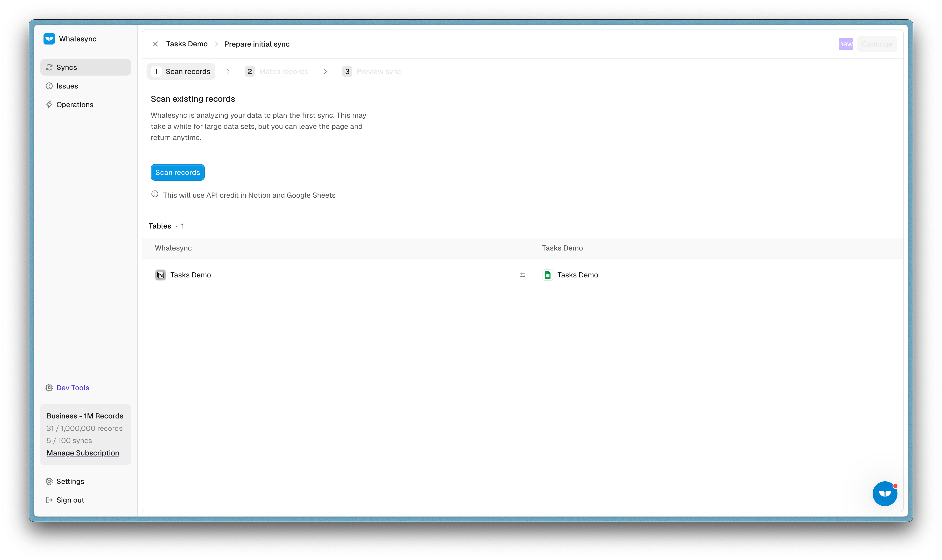Open the Issues sidebar item
942x560 pixels.
(67, 86)
